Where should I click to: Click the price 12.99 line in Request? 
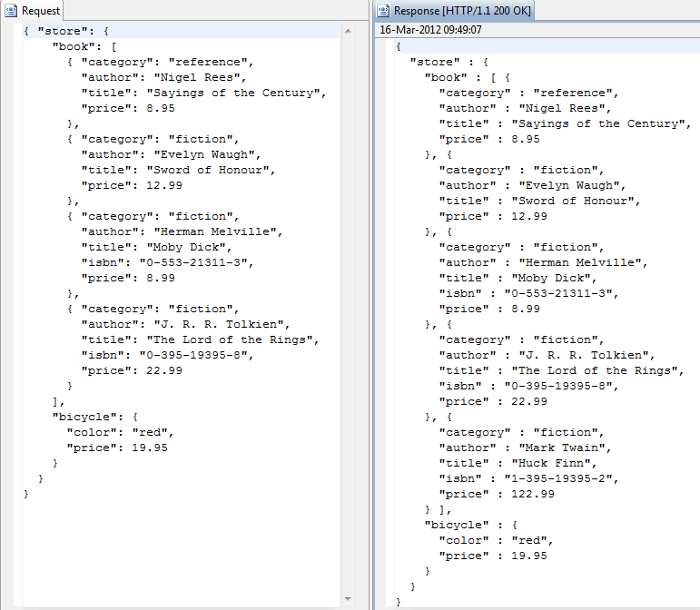(132, 186)
